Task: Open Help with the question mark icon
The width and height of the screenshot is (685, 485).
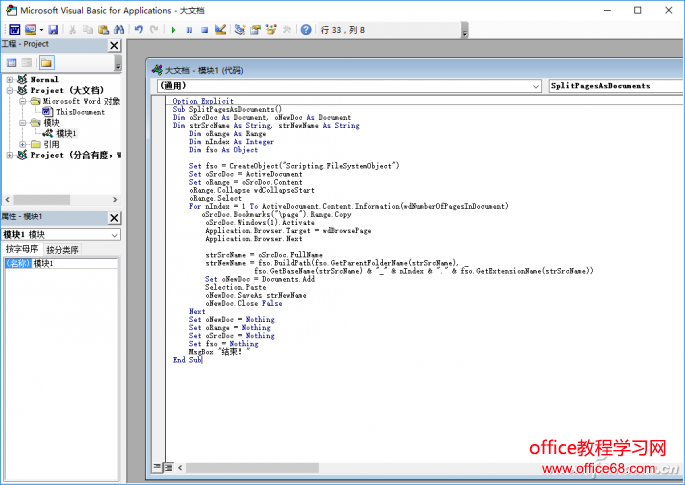Action: click(x=305, y=30)
